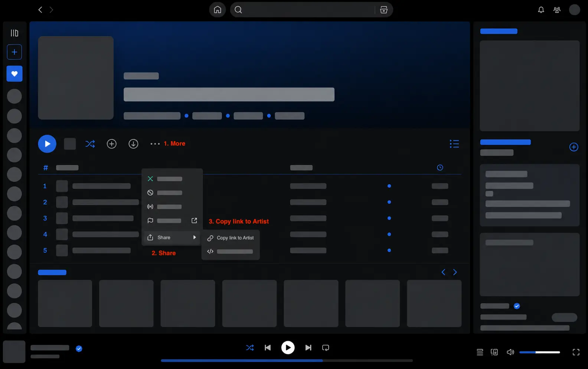
Task: Click the artist header cover image
Action: click(76, 78)
